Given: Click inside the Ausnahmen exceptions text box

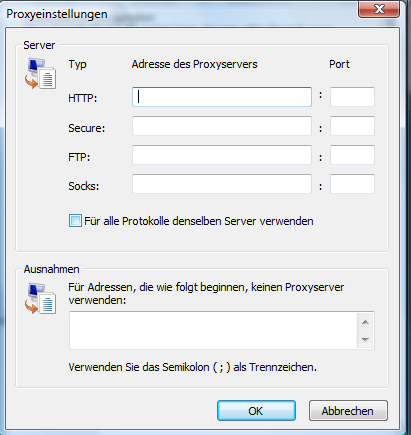Looking at the screenshot, I should (x=213, y=331).
